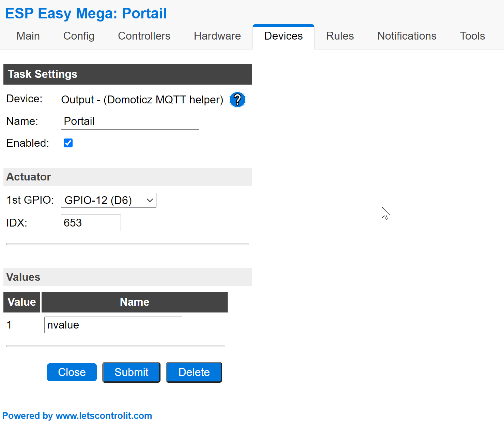Open the Config tab
Viewport: 504px width, 437px height.
[79, 36]
